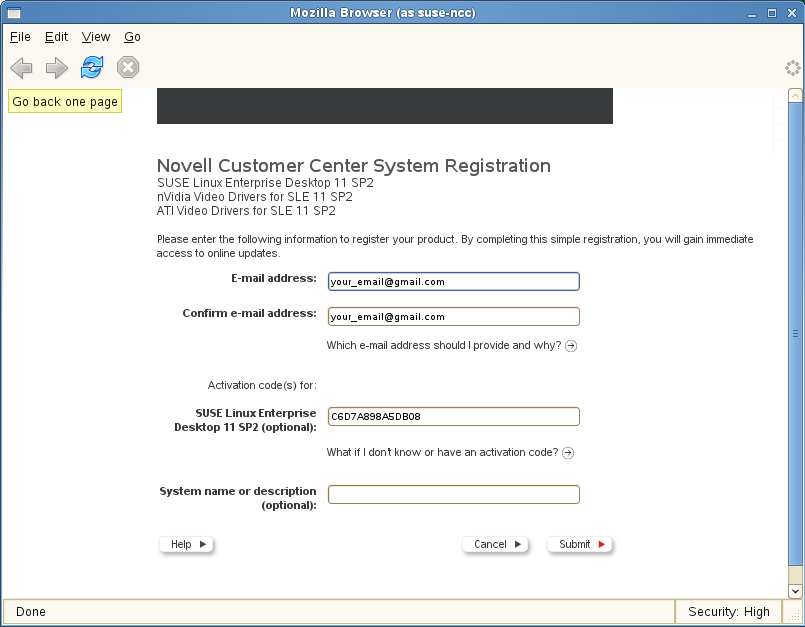Focus the E-mail address field
This screenshot has height=627, width=805.
pyautogui.click(x=454, y=281)
